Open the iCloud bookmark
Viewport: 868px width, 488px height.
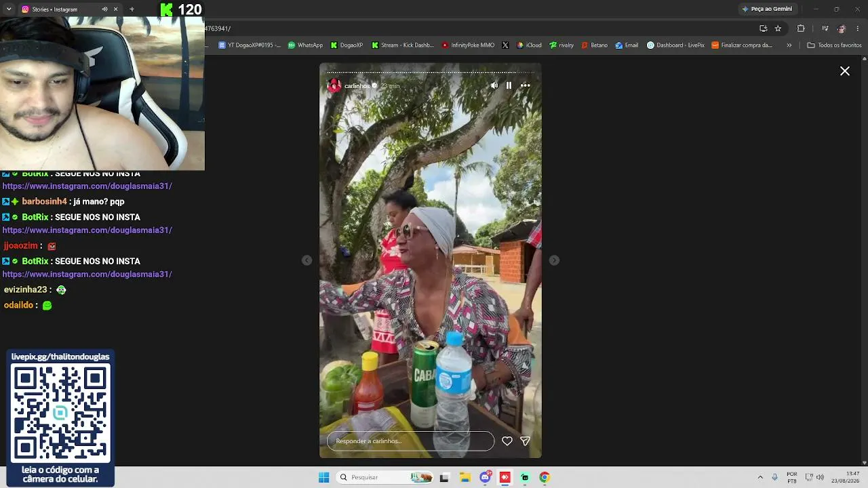(529, 45)
